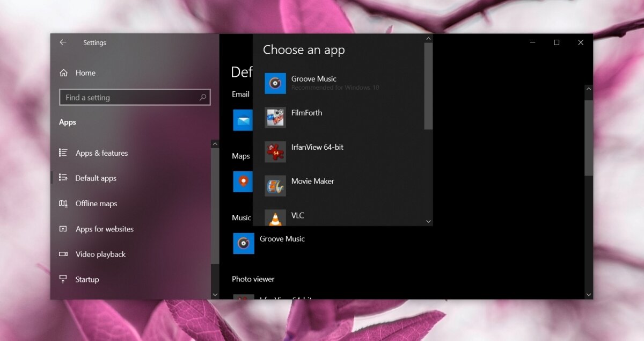Select Default apps in the sidebar

(x=96, y=178)
